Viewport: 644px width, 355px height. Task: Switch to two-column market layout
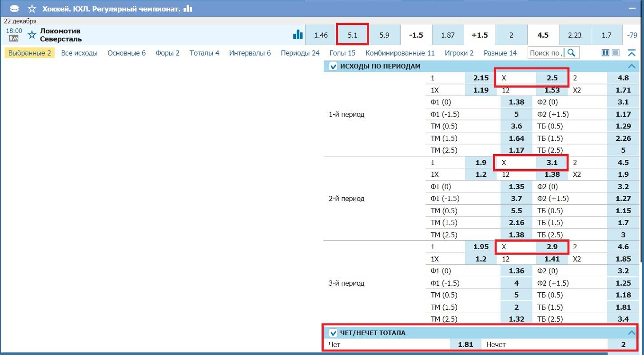pos(605,53)
